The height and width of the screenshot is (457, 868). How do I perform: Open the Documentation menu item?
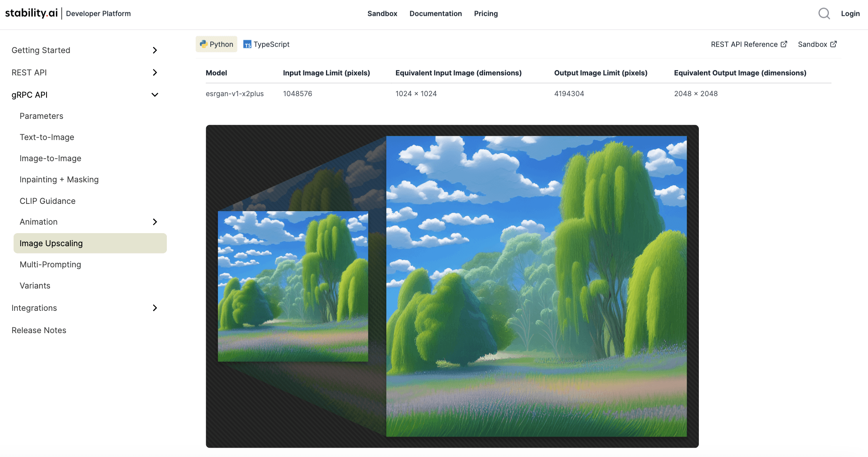tap(436, 13)
